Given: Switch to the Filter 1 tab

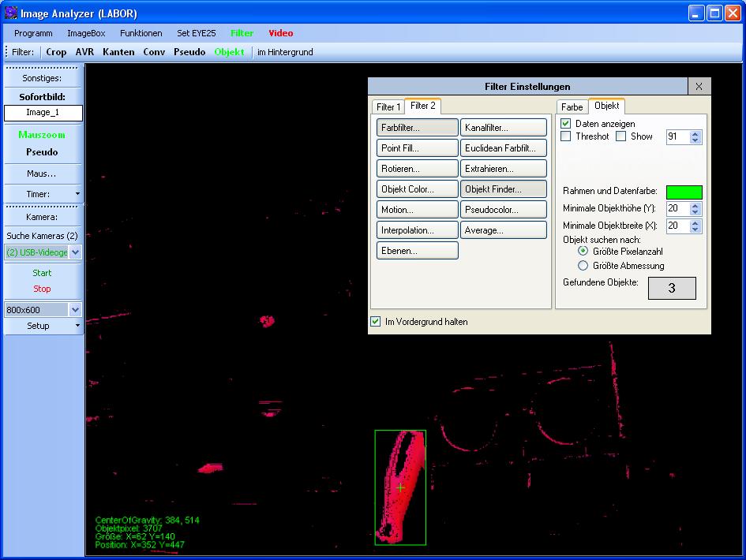Looking at the screenshot, I should point(388,107).
